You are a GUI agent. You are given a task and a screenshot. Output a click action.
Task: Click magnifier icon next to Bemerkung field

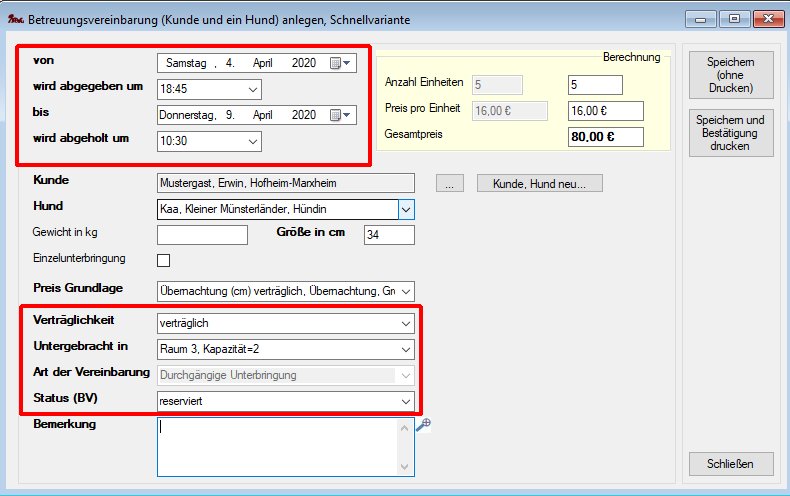[x=423, y=425]
